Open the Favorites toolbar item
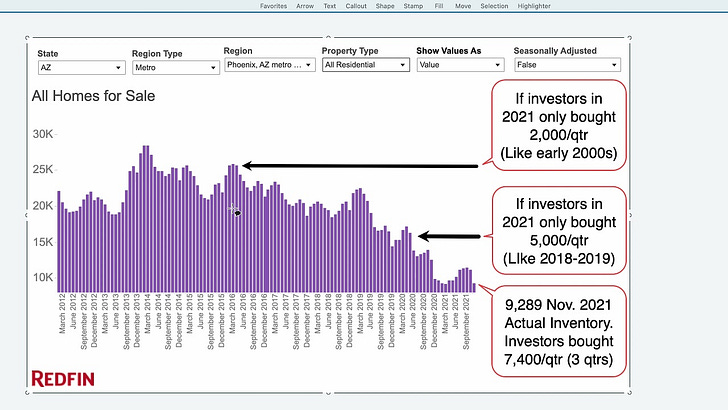 coord(273,6)
